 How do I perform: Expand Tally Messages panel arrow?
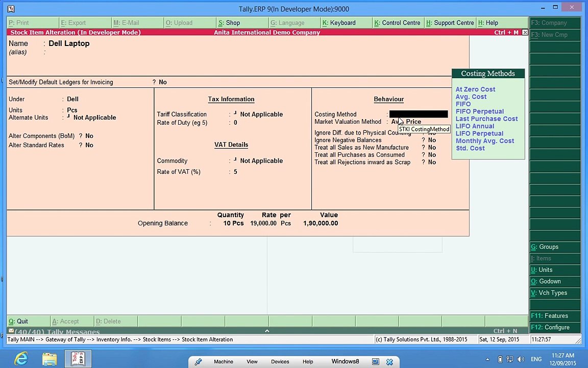(267, 331)
